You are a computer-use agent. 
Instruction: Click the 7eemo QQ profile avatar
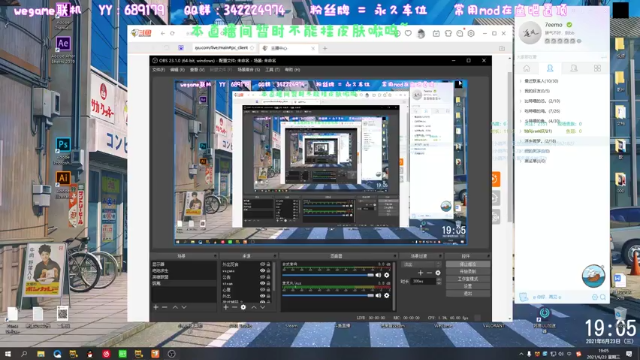(x=530, y=33)
